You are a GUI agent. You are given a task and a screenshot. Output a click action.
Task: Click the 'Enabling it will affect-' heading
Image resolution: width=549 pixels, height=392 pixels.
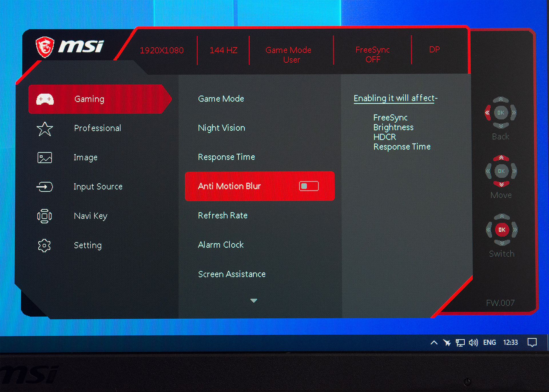(395, 98)
